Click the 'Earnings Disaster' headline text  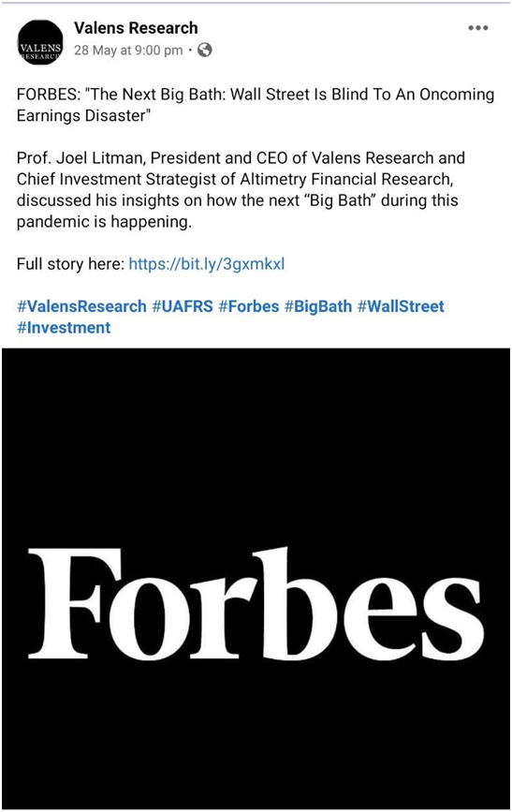(x=83, y=115)
